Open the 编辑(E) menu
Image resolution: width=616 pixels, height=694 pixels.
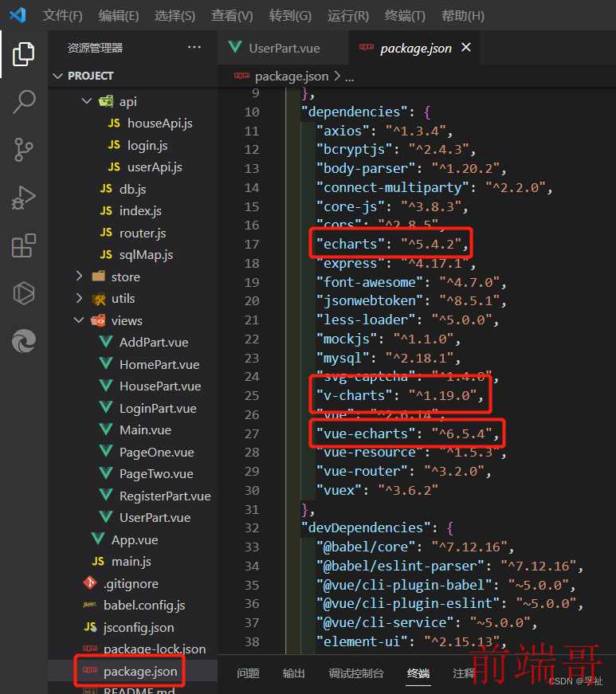click(119, 15)
